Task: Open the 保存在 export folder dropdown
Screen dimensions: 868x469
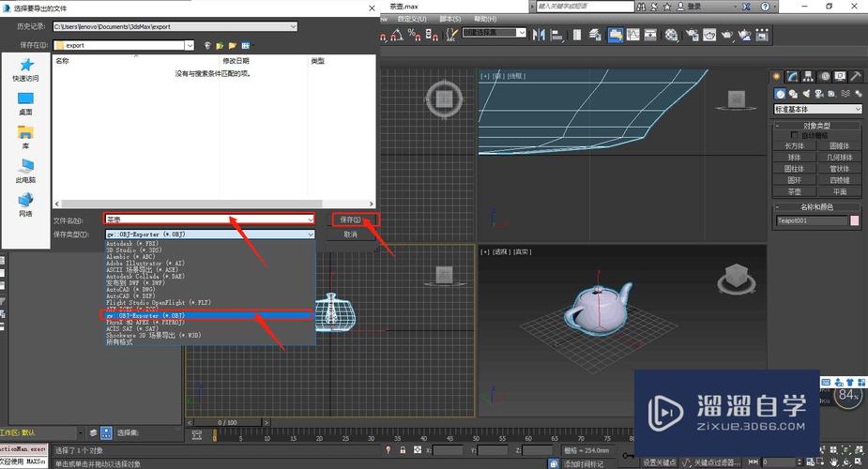Action: coord(124,45)
